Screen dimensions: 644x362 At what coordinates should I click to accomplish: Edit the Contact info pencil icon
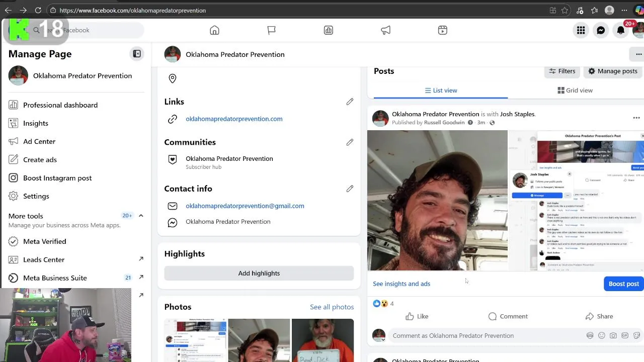(350, 189)
